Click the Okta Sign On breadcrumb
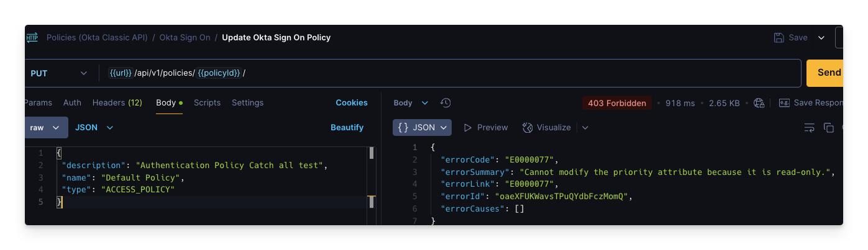868x250 pixels. (x=185, y=37)
